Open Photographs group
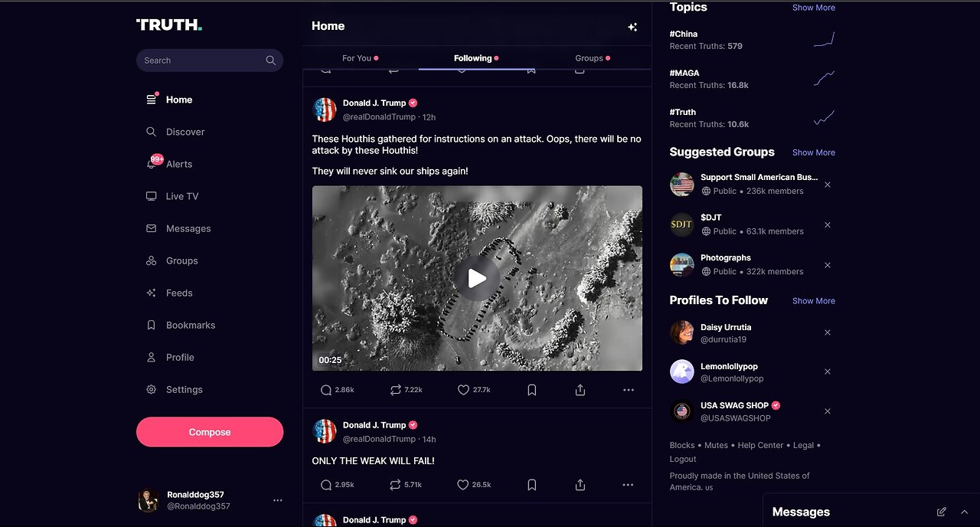The height and width of the screenshot is (527, 980). [726, 258]
